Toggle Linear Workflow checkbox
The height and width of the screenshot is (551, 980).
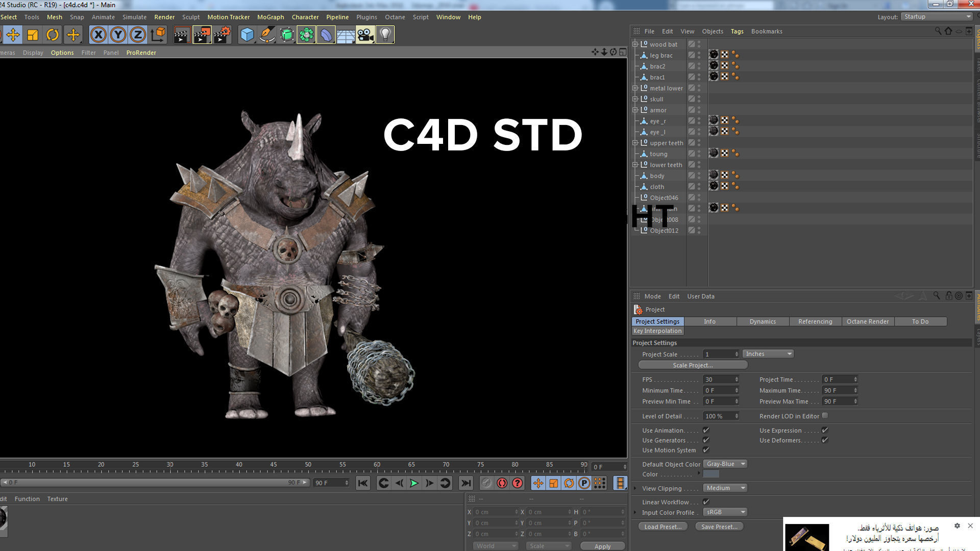pyautogui.click(x=706, y=502)
